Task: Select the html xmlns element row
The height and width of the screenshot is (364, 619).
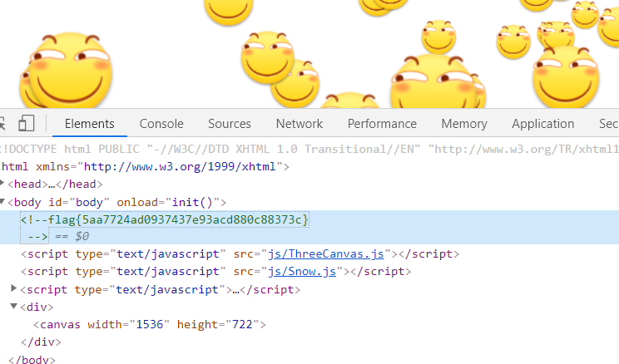Action: [x=146, y=167]
